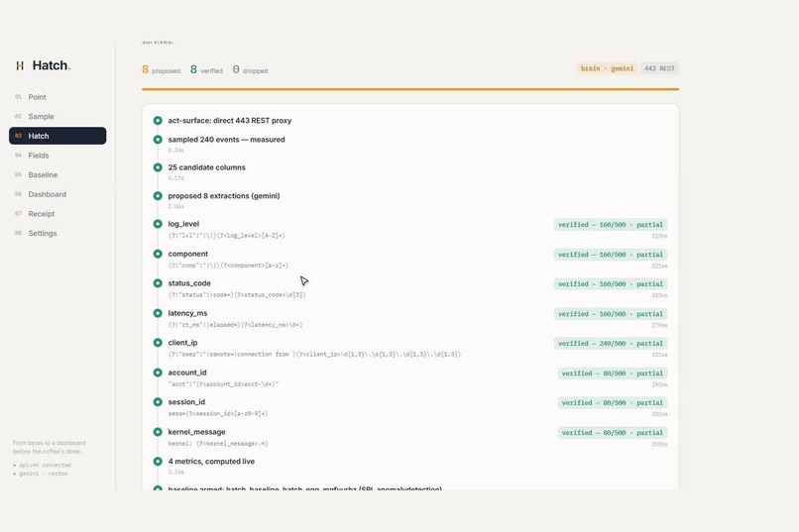Click the brain gemini badge
The width and height of the screenshot is (799, 532).
(x=607, y=68)
